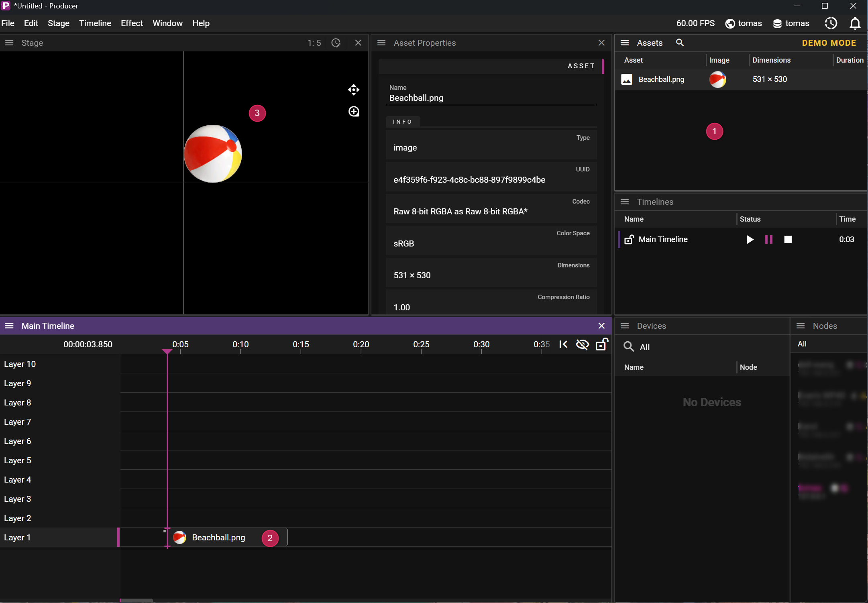
Task: Open the Main Timeline panel hamburger menu
Action: point(9,326)
